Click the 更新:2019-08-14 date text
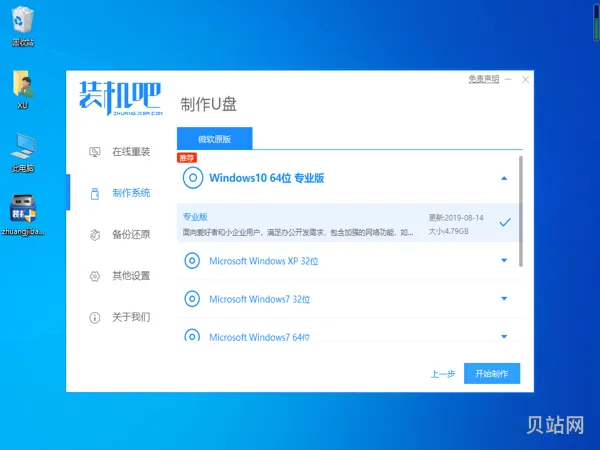This screenshot has width=600, height=450. point(456,218)
